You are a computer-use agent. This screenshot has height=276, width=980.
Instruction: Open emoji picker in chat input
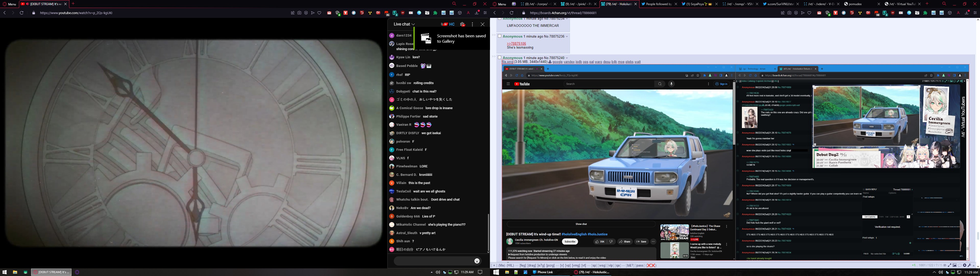coord(477,261)
